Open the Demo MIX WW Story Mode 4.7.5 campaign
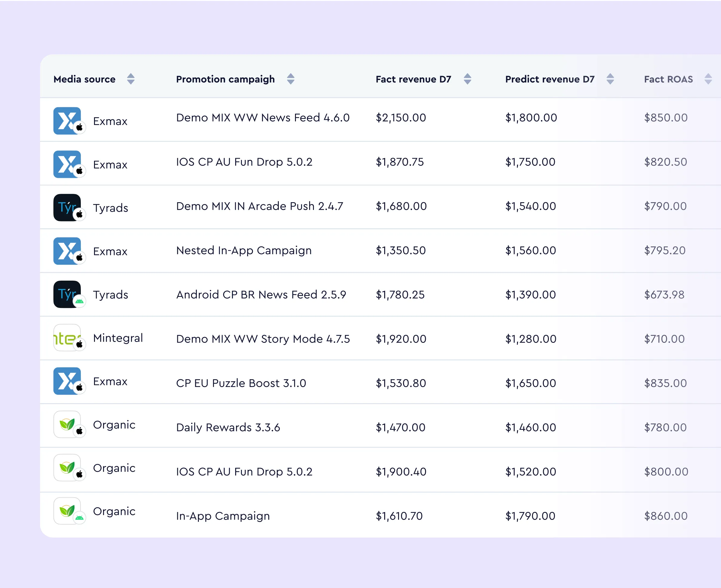The height and width of the screenshot is (588, 721). tap(263, 338)
